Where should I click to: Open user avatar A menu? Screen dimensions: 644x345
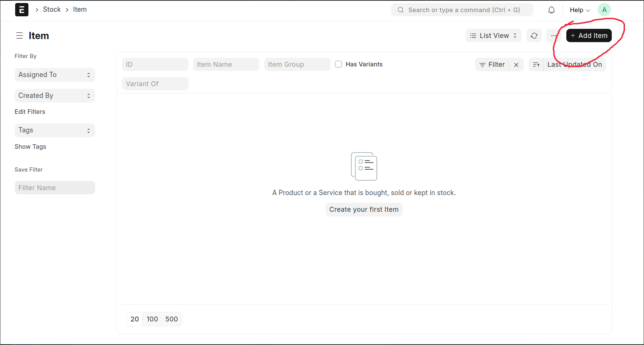click(x=604, y=10)
